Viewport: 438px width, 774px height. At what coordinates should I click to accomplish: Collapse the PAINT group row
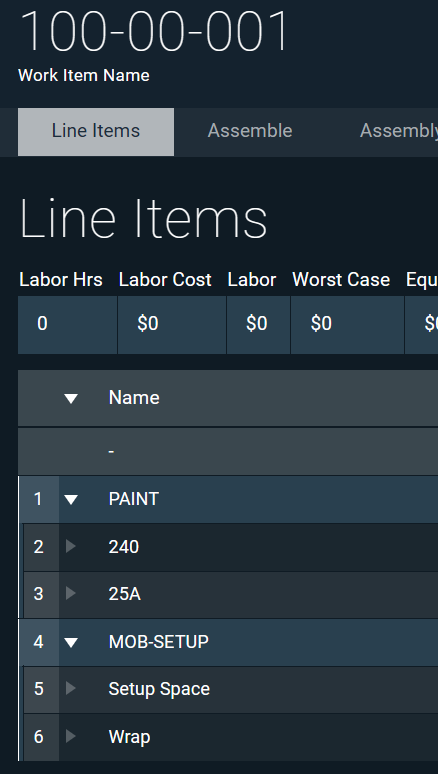click(x=71, y=500)
